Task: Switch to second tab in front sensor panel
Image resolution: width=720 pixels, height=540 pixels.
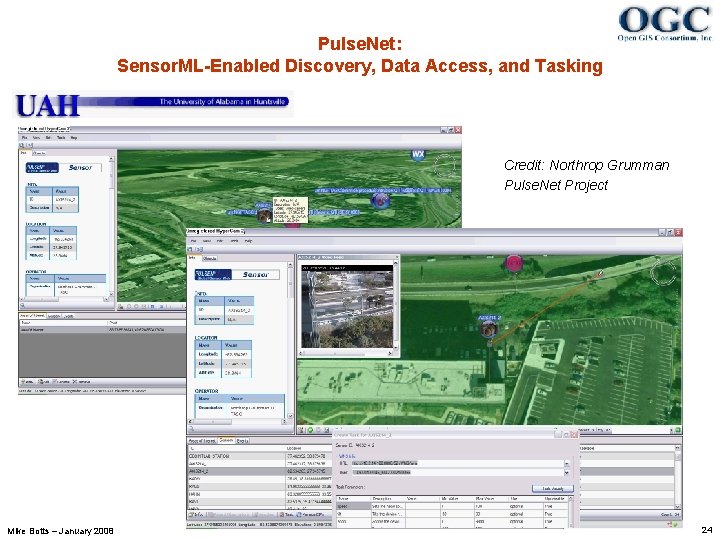Action: (x=210, y=258)
